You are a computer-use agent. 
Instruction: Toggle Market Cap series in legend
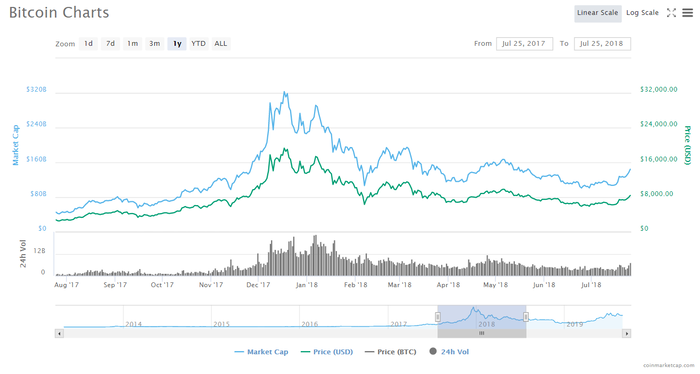[x=261, y=352]
